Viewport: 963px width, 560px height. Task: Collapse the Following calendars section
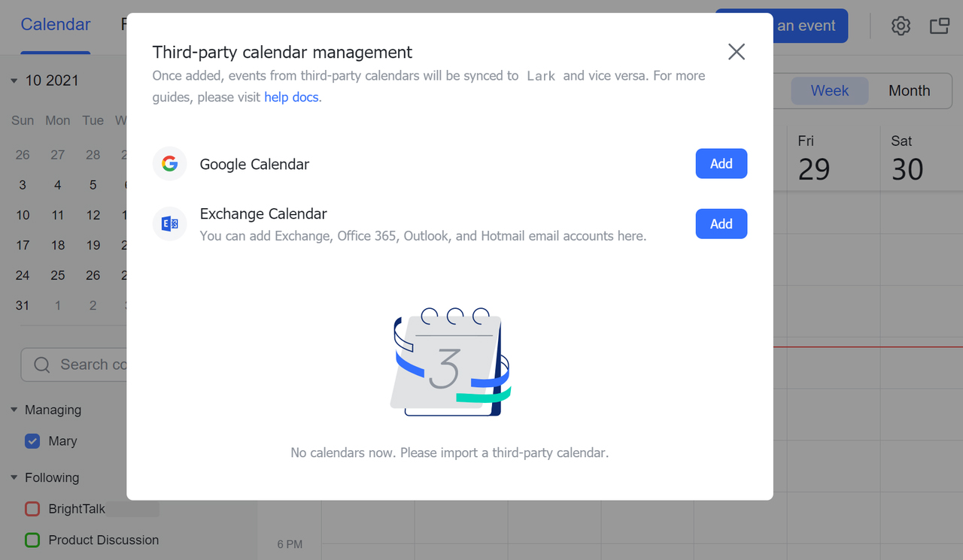point(14,477)
